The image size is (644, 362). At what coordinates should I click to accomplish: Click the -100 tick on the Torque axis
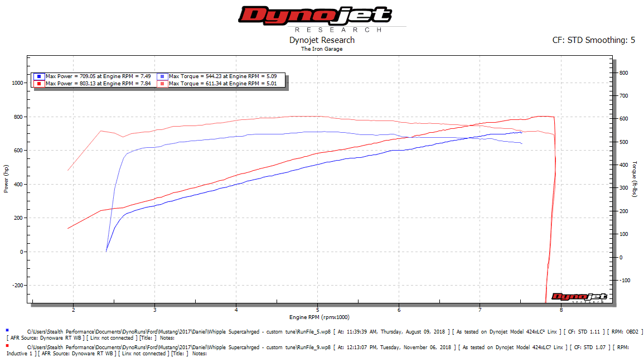tap(624, 281)
